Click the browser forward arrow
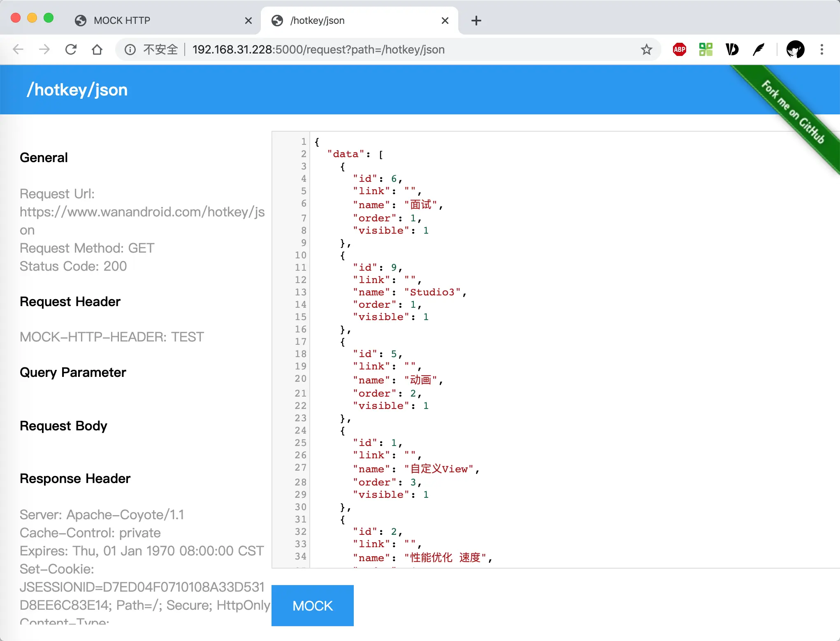This screenshot has height=641, width=840. [x=44, y=50]
